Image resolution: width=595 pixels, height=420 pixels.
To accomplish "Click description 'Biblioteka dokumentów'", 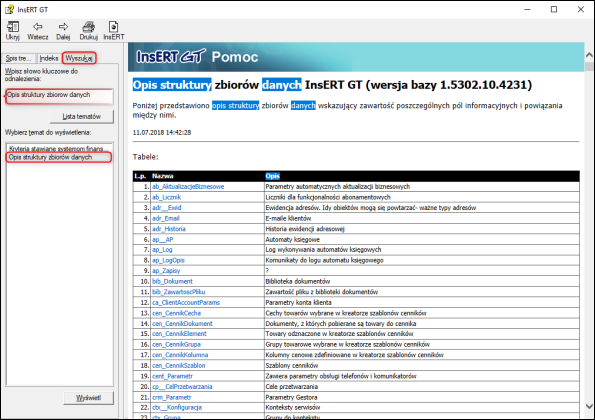I will (x=298, y=281).
